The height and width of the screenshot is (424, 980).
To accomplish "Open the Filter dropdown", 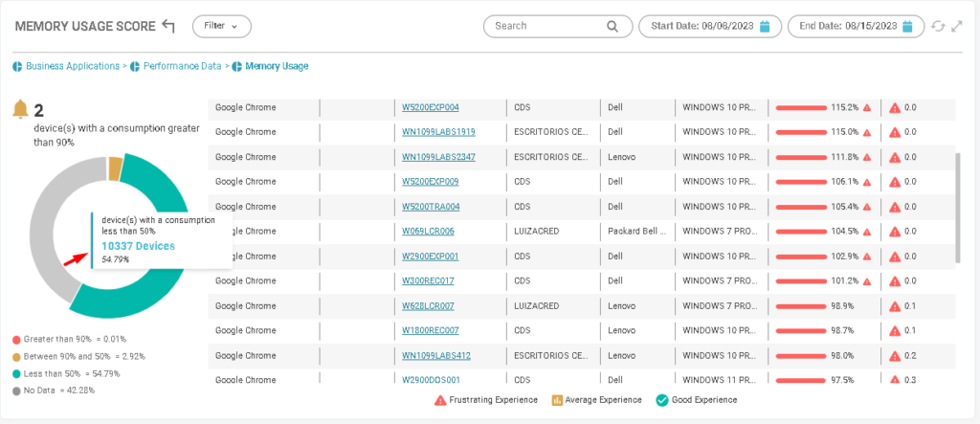I will click(222, 26).
